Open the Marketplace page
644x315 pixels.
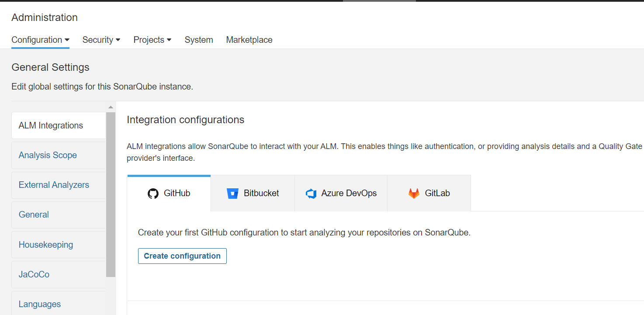[249, 40]
